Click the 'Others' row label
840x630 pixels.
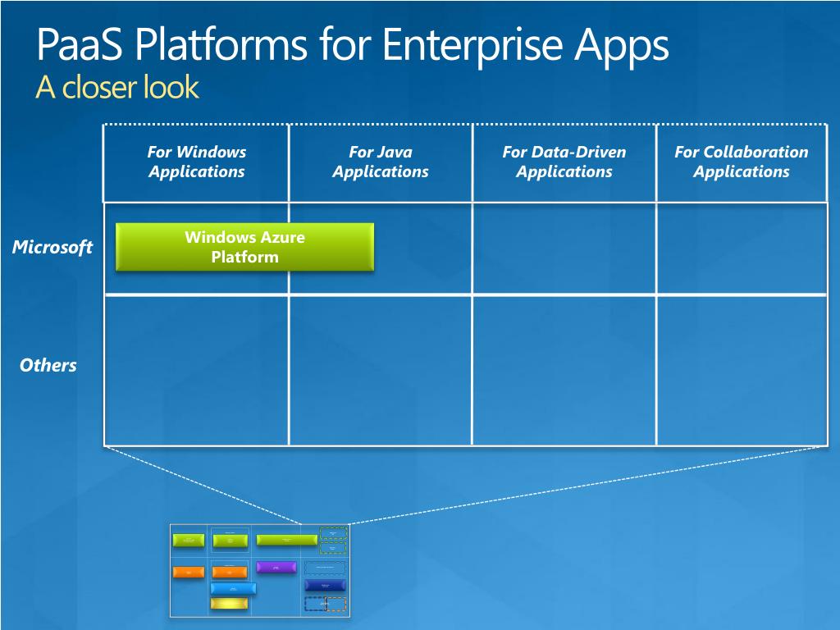tap(48, 365)
